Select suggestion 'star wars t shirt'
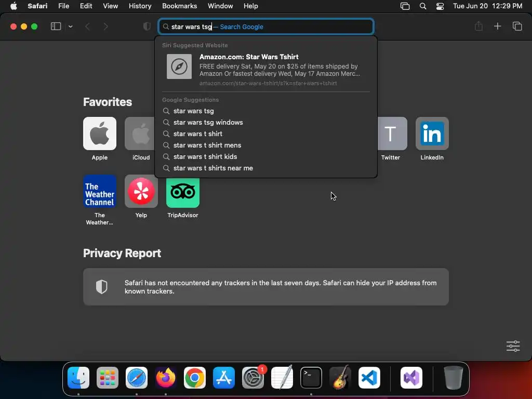This screenshot has width=532, height=399. click(266, 134)
